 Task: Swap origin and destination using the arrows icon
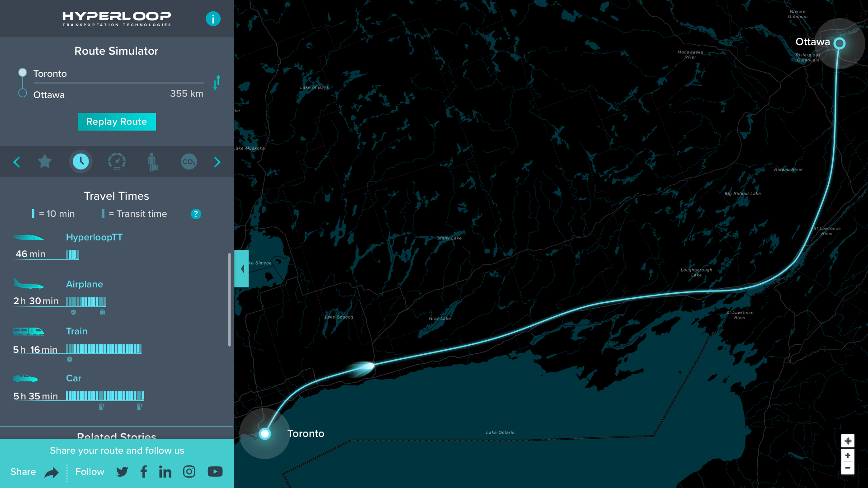pos(217,83)
